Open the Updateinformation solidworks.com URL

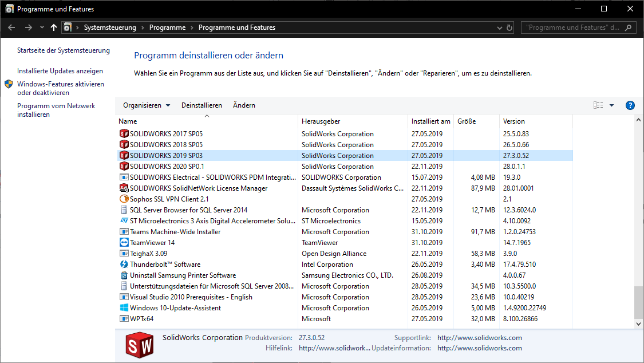coord(479,348)
